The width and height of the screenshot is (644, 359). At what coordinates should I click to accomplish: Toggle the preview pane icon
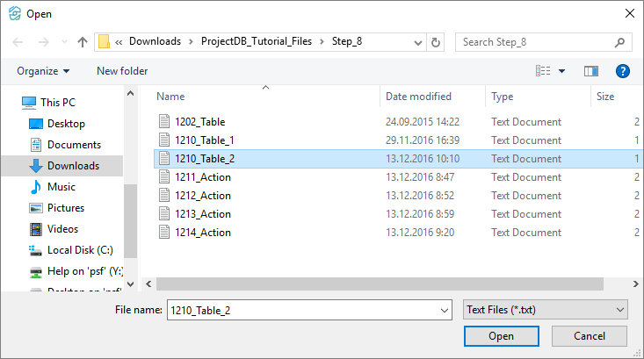[590, 71]
